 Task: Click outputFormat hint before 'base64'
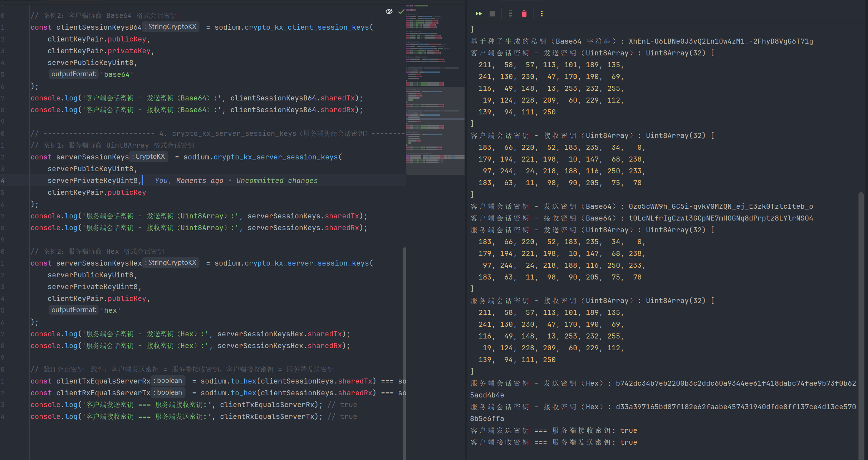click(x=73, y=74)
